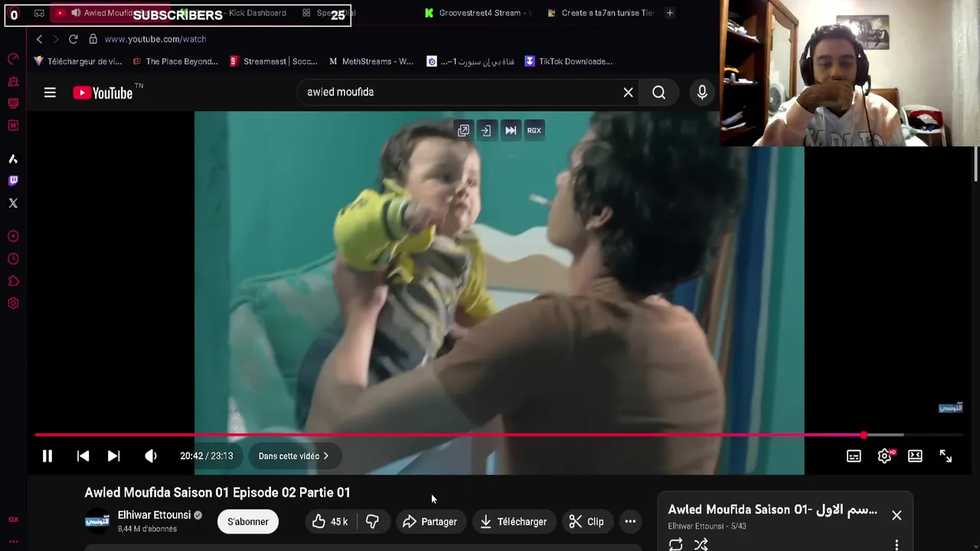Open 'Téléchargeur de vi...' bookmark
Viewport: 980px width, 551px height.
[78, 61]
